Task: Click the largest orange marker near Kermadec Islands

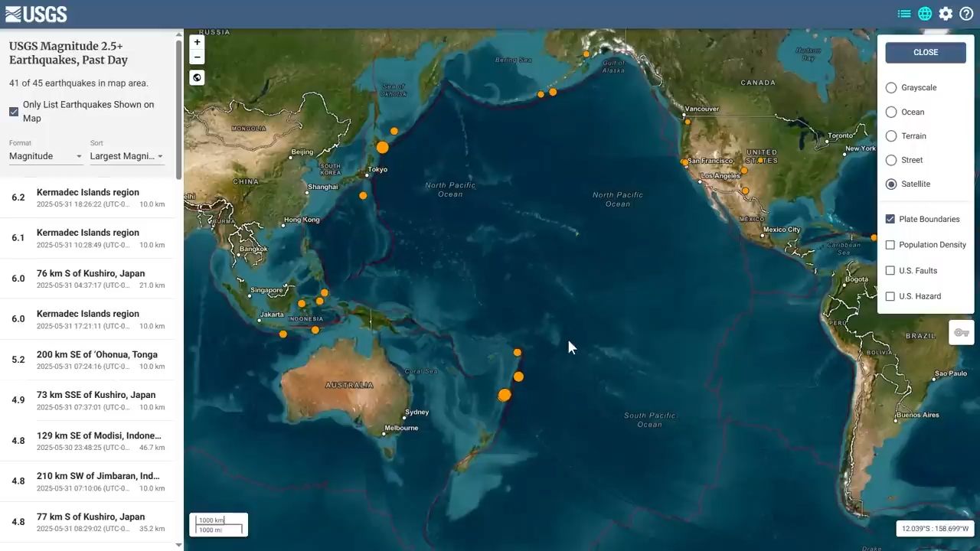Action: [x=504, y=396]
